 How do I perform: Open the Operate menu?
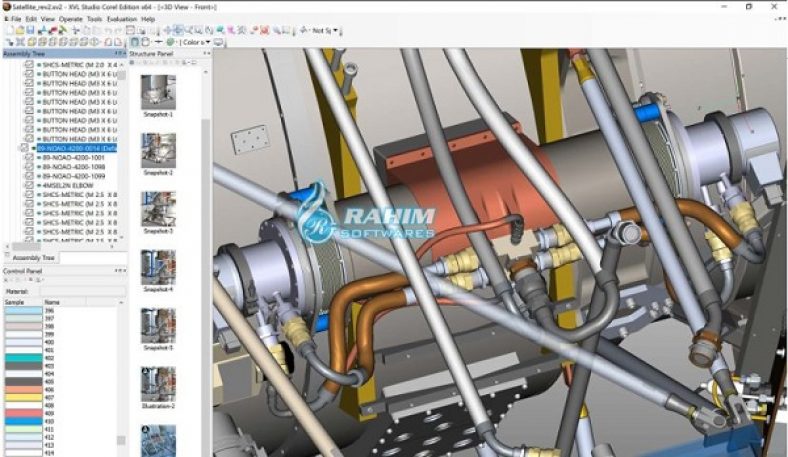pos(70,19)
